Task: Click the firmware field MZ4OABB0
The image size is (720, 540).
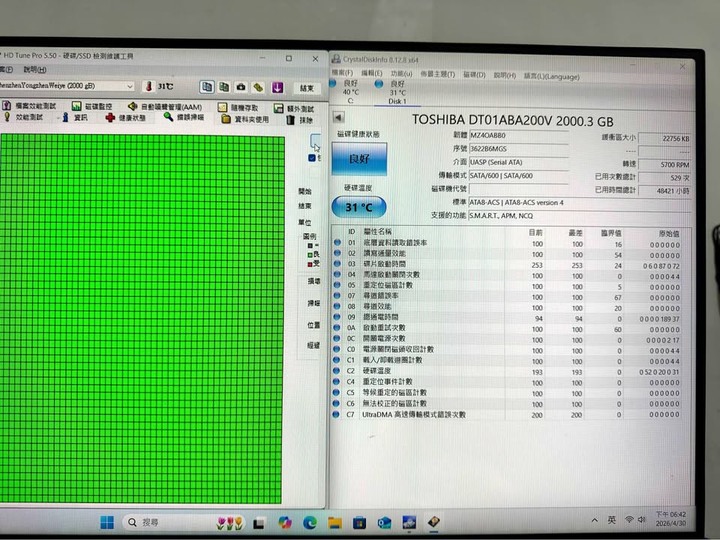Action: pos(518,135)
